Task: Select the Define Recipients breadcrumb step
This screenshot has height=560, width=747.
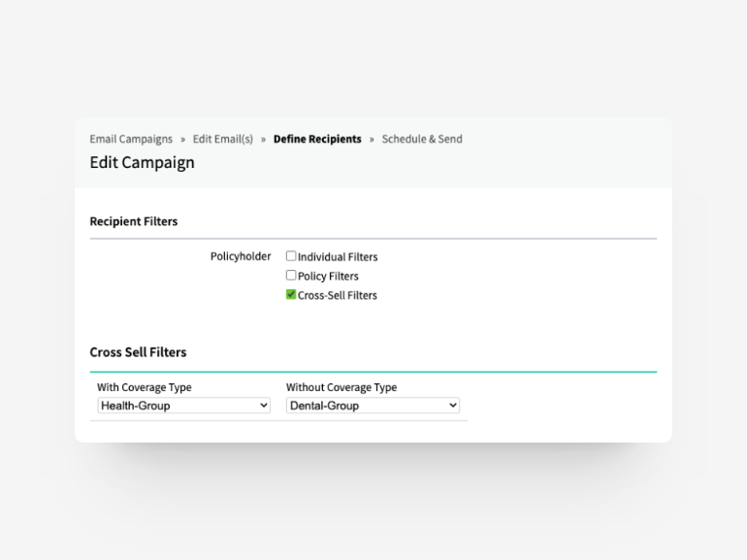Action: point(317,139)
